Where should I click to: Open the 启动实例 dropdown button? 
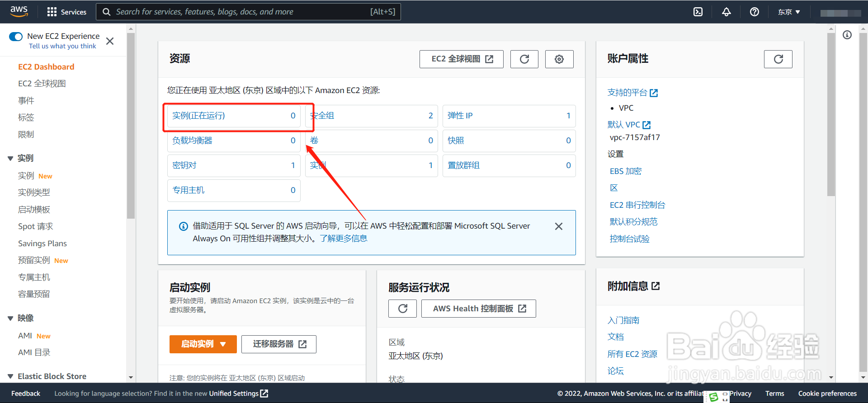(203, 344)
